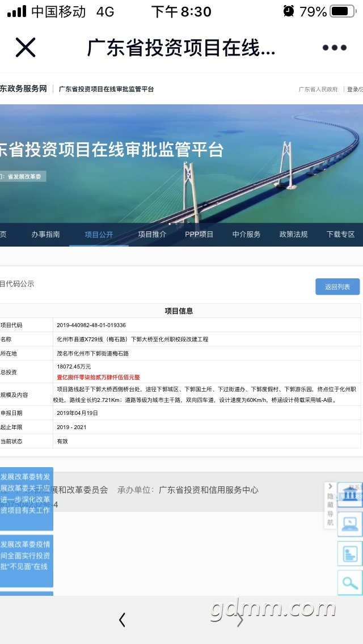Switch to the PPP项目 tab
Screen dimensions: 363x644
click(199, 235)
